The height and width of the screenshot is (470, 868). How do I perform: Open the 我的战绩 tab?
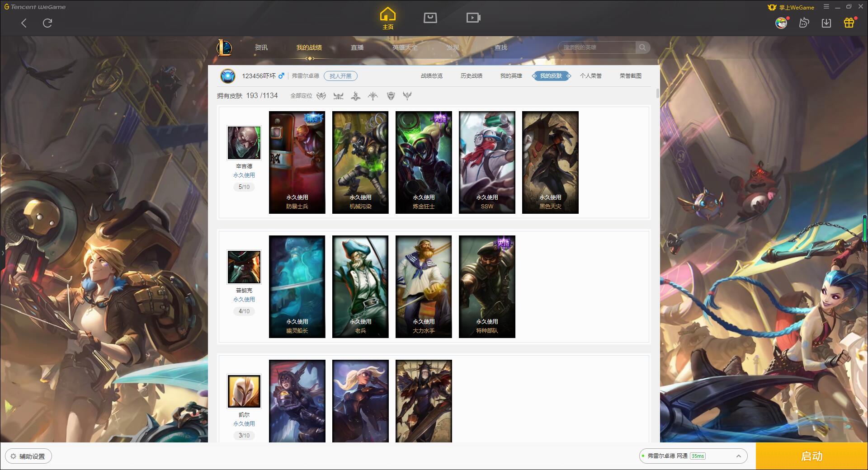pos(309,47)
